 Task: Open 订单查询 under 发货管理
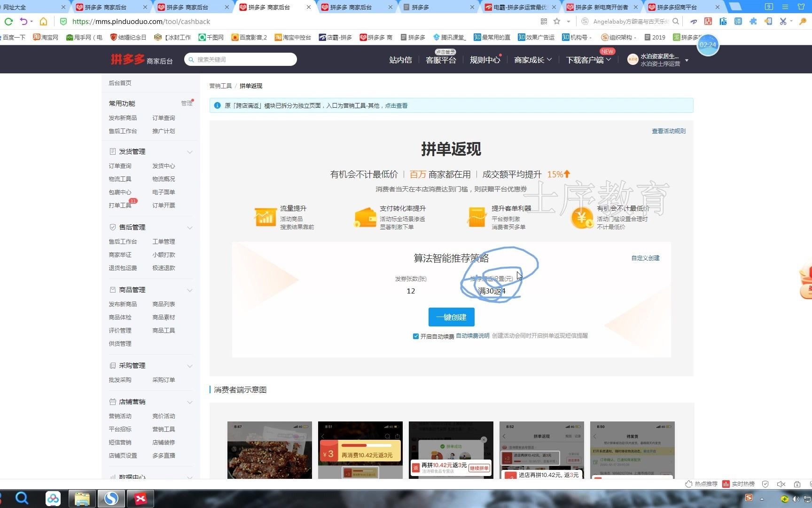click(x=120, y=166)
